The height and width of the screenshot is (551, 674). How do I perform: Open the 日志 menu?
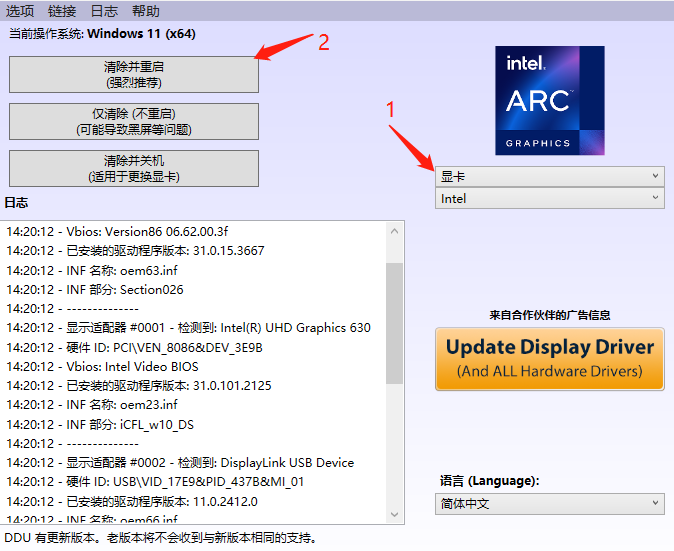point(104,11)
